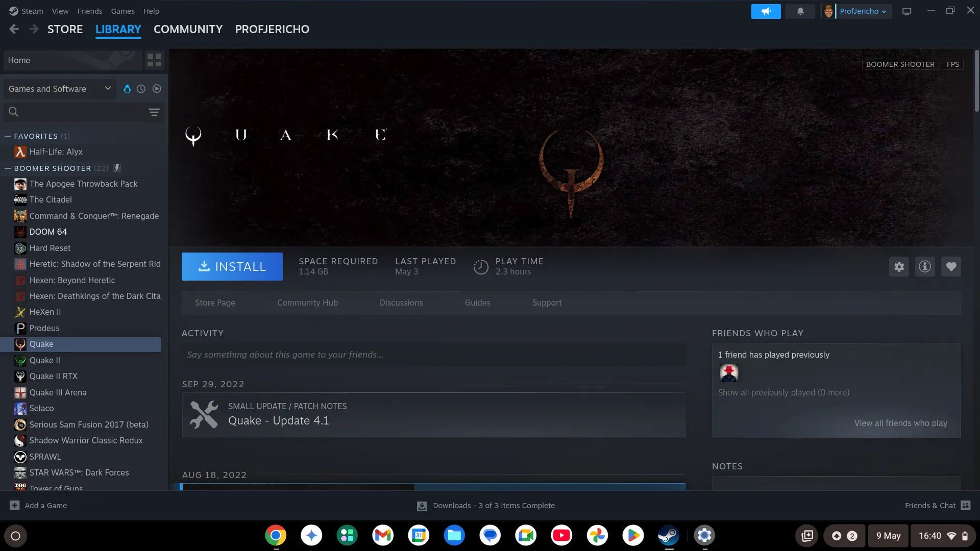
Task: Open Quake game settings via gear icon
Action: 899,266
